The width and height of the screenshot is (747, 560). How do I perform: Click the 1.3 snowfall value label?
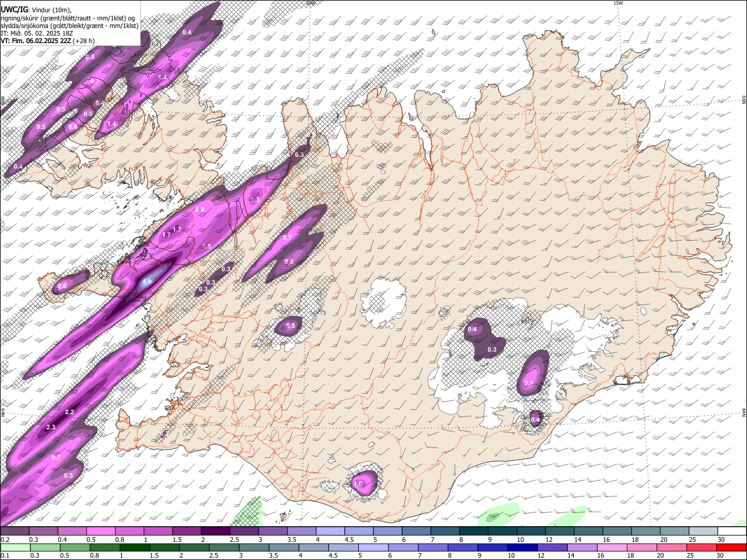click(255, 199)
